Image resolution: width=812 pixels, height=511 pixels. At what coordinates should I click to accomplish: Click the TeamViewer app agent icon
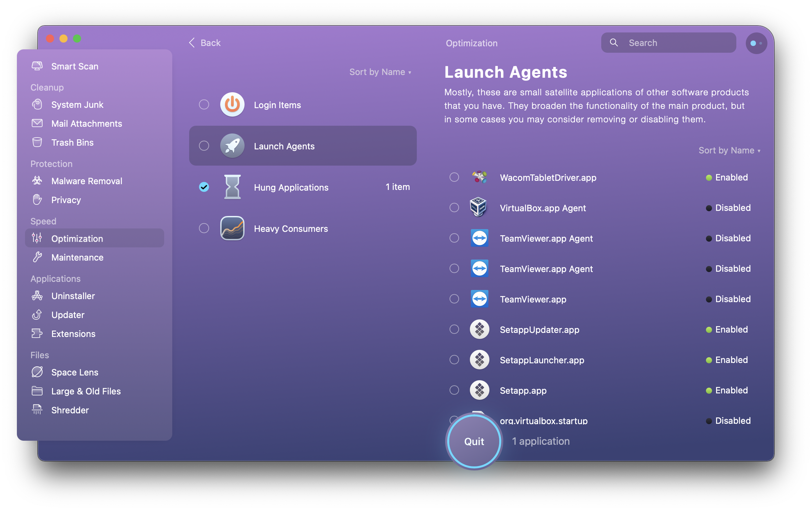point(479,238)
